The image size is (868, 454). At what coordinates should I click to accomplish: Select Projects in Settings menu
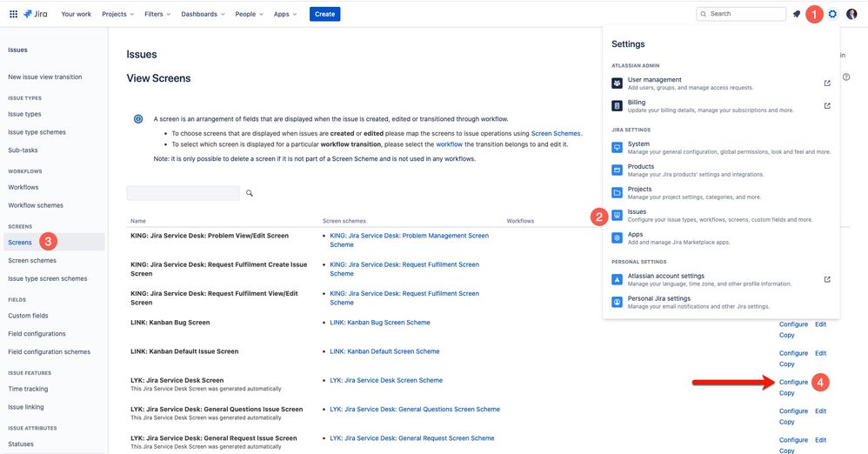(x=721, y=193)
